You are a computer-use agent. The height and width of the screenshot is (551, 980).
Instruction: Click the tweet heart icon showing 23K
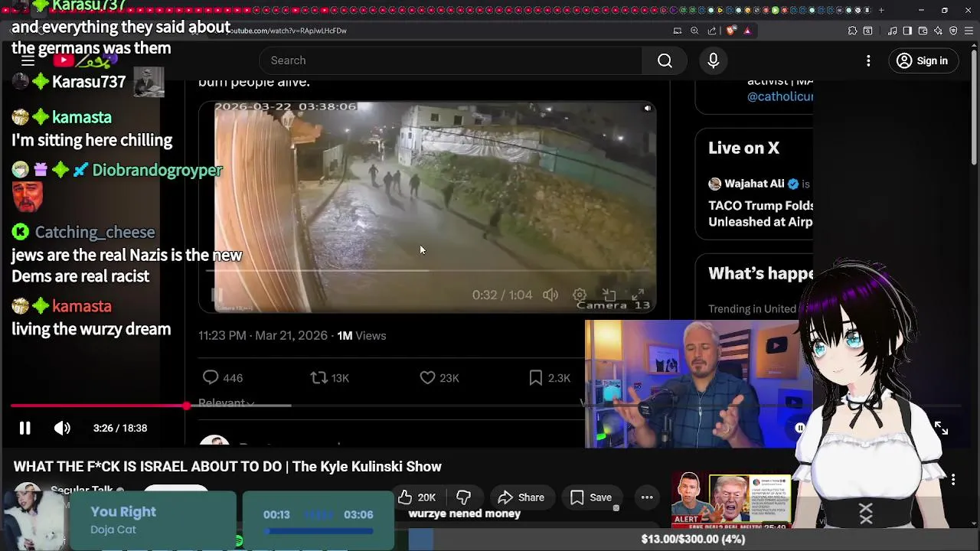click(427, 377)
